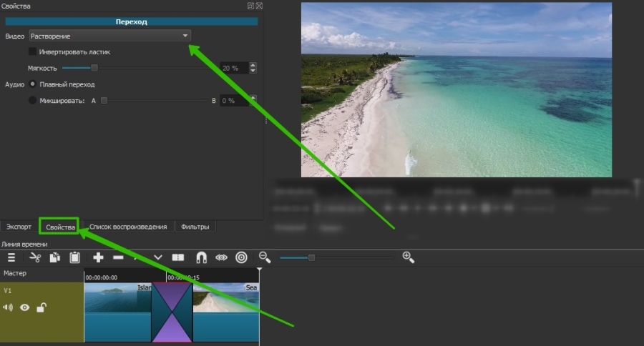
Task: Click the Мягкость slider handle
Action: (x=94, y=68)
